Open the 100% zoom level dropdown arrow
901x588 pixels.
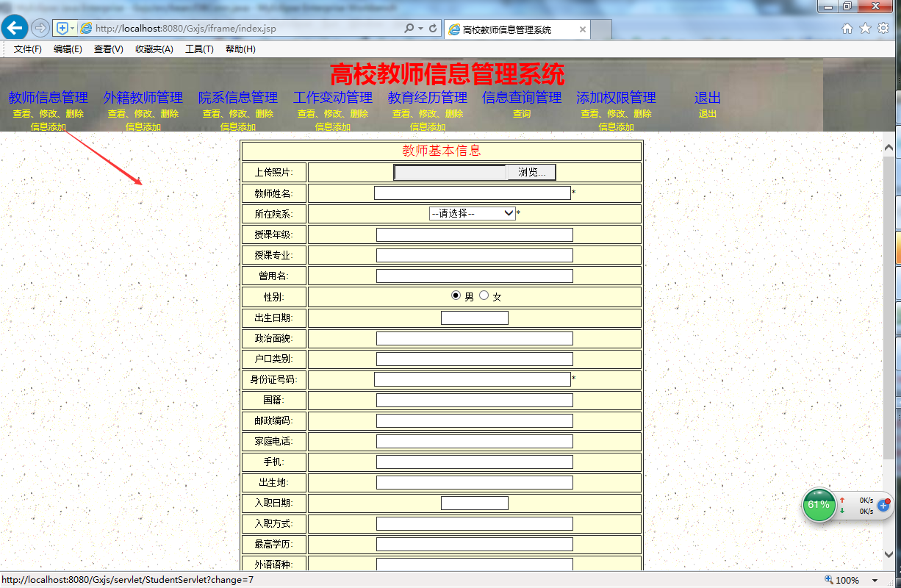tap(875, 581)
